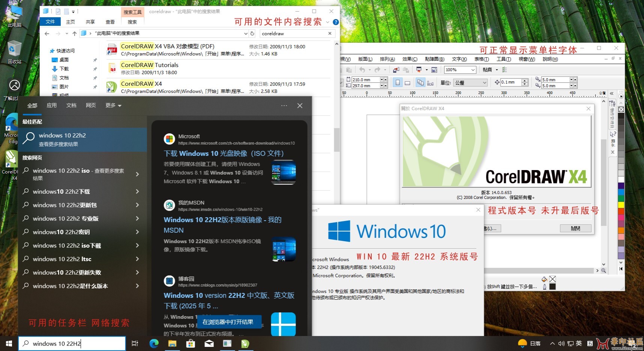644x351 pixels.
Task: Select the yellow swatch in CorelDRAW color palette
Action: point(621,205)
